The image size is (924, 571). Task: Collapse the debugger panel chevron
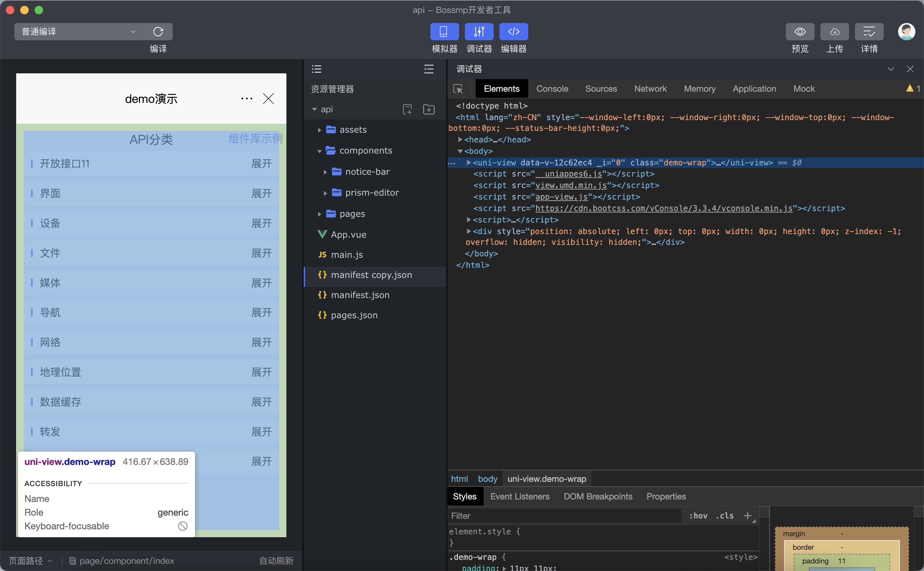[891, 69]
